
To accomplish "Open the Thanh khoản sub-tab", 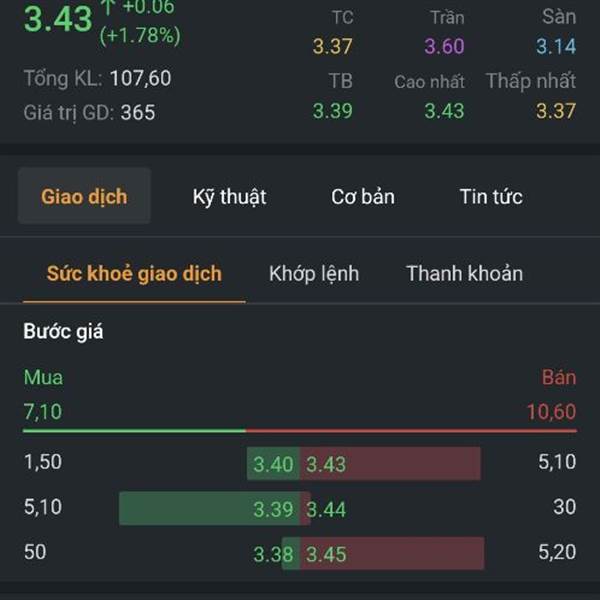I will point(465,274).
